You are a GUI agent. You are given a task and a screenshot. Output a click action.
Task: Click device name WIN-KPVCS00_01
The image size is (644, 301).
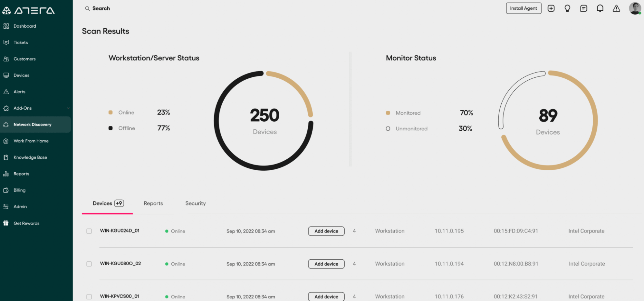[120, 296]
